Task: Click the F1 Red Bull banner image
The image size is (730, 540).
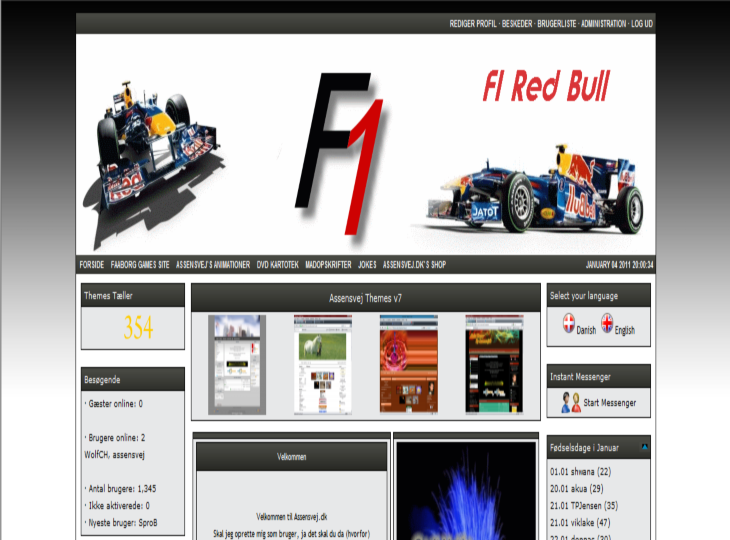Action: click(x=365, y=144)
